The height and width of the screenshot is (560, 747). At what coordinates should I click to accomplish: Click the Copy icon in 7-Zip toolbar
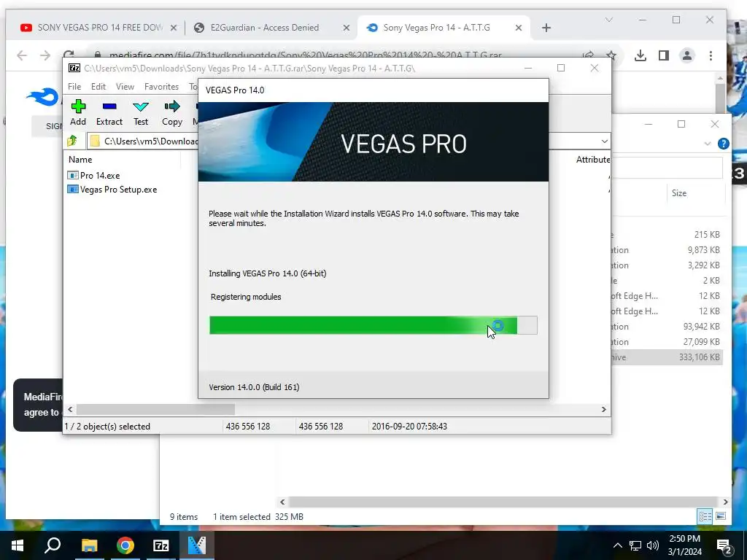pyautogui.click(x=172, y=106)
